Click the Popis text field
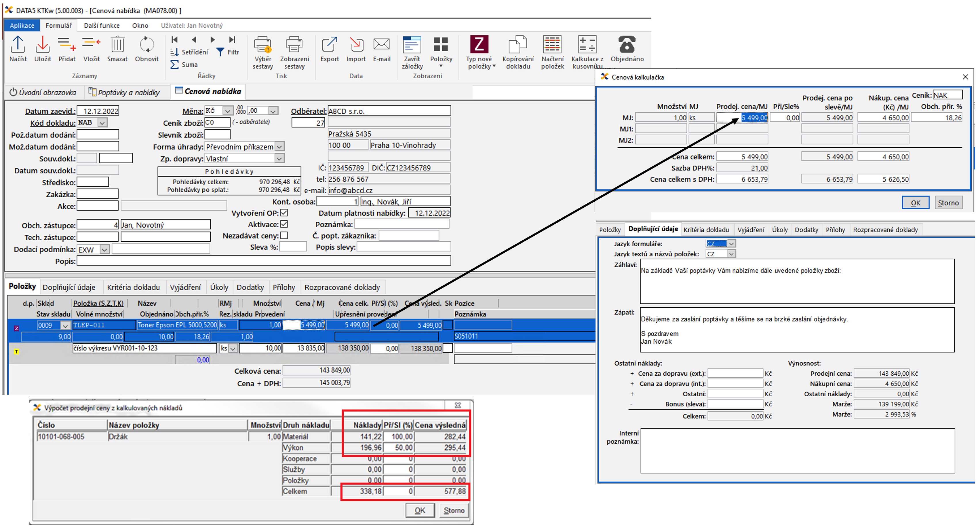Viewport: 980px width, 528px height. click(x=263, y=261)
